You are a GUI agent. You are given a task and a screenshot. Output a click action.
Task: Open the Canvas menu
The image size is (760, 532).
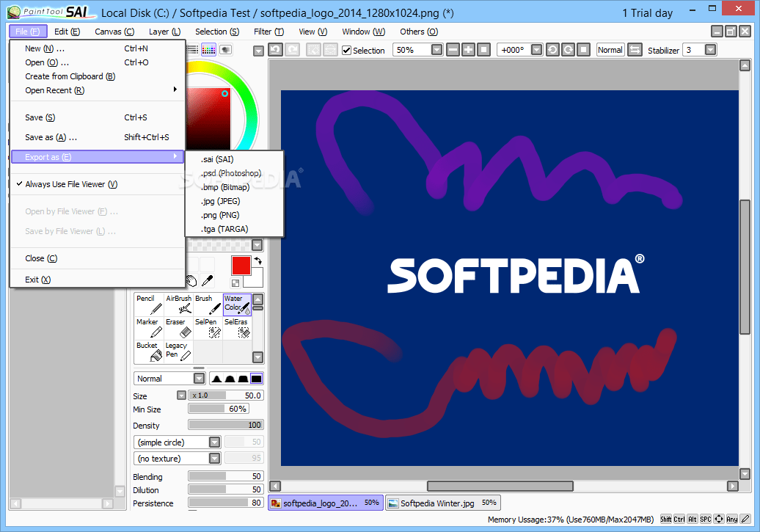[114, 32]
